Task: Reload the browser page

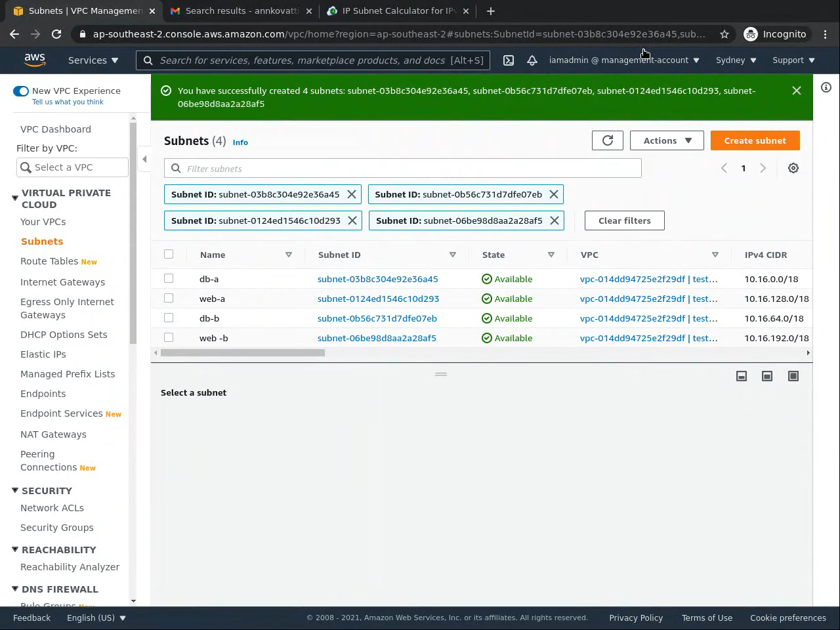Action: (56, 34)
